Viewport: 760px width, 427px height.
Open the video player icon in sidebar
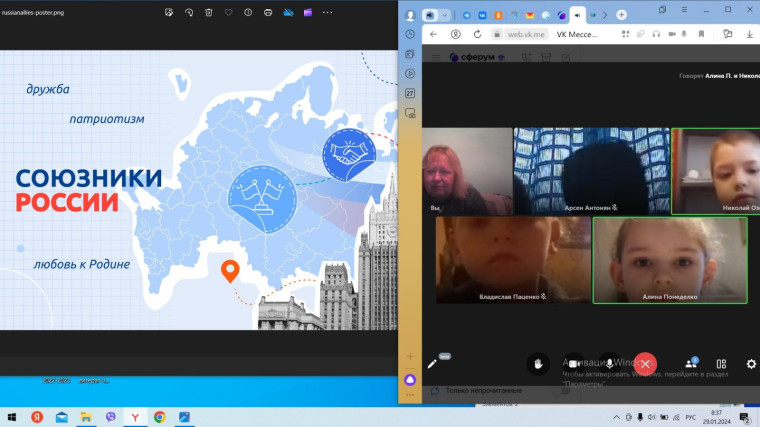[x=410, y=74]
